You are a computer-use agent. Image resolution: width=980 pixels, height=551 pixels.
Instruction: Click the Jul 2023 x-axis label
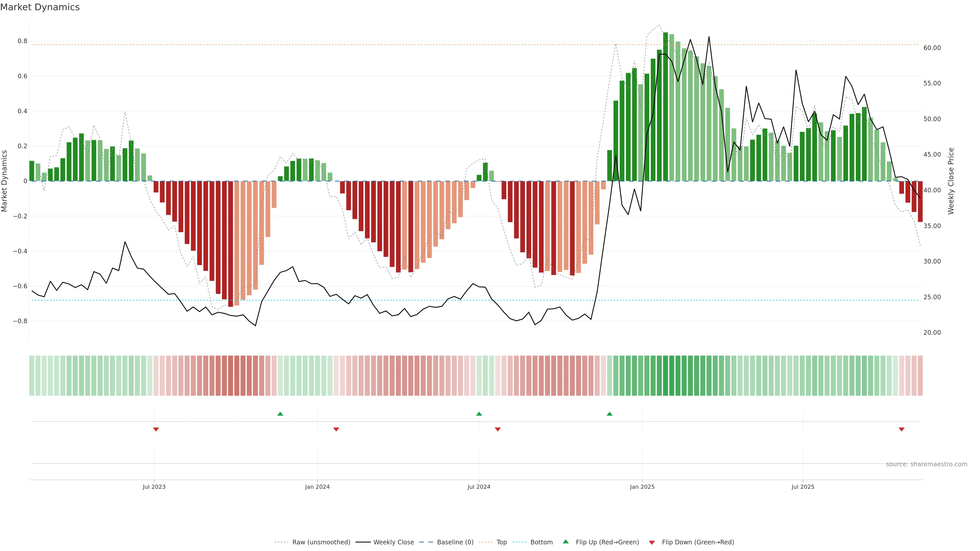tap(154, 487)
